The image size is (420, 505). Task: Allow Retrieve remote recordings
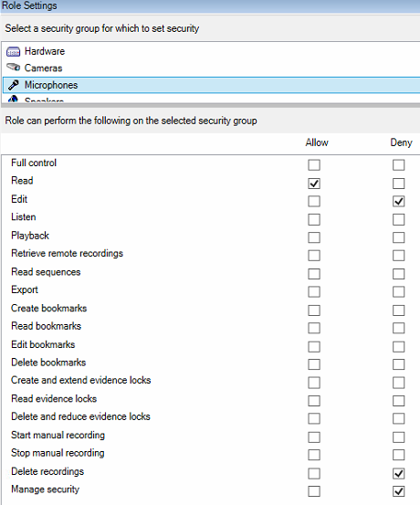pos(314,256)
